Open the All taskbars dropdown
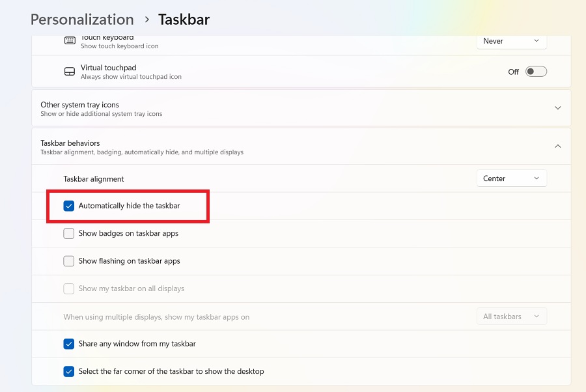This screenshot has height=392, width=586. tap(512, 316)
